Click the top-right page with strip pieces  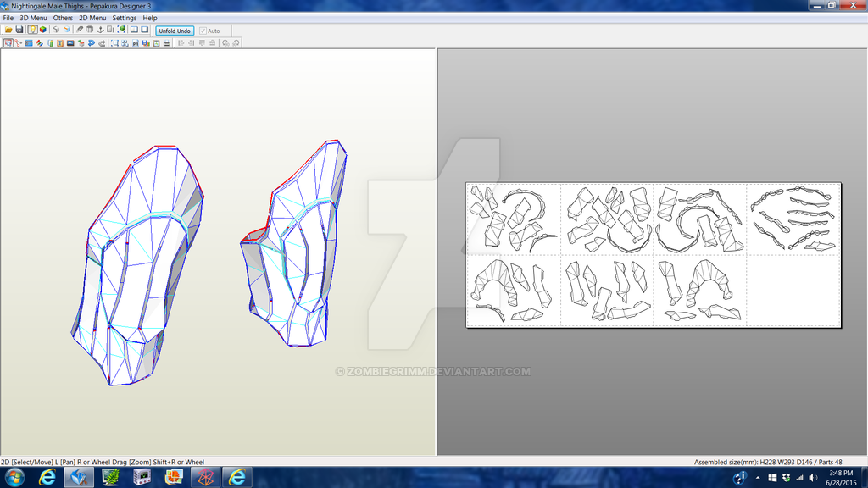click(x=793, y=219)
